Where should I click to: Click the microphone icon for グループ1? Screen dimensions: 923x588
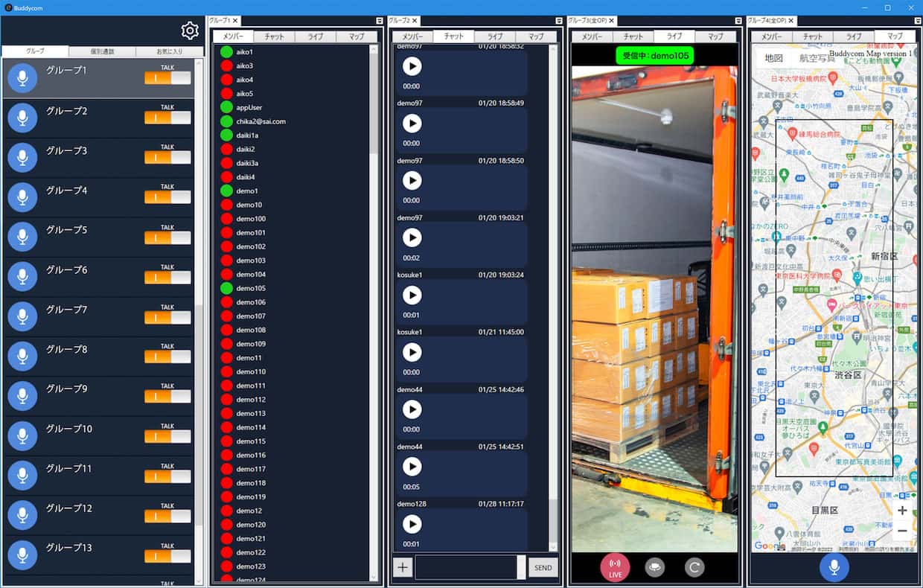[23, 77]
